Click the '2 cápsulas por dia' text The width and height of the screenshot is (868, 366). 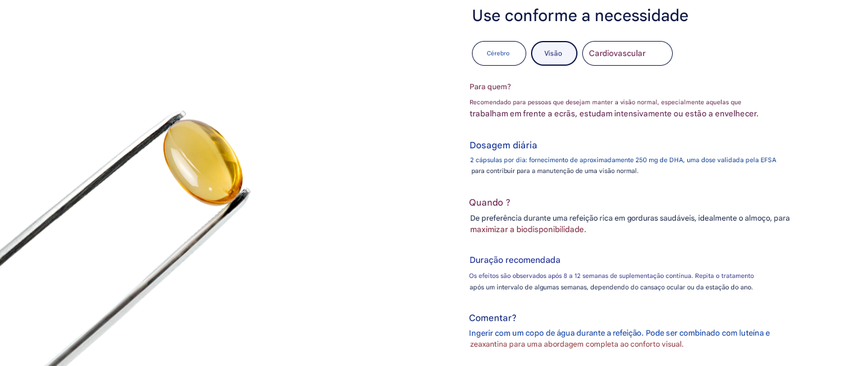623,160
